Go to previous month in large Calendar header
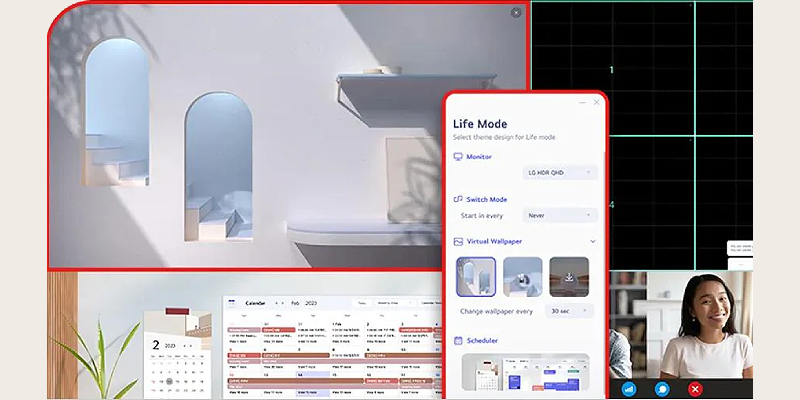800x400 pixels. pos(276,302)
